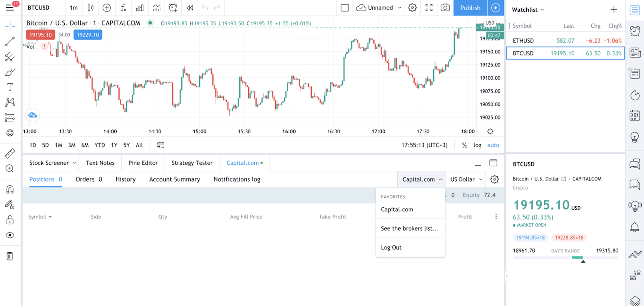This screenshot has height=306, width=644.
Task: Select the trend line drawing tool
Action: coord(10,42)
